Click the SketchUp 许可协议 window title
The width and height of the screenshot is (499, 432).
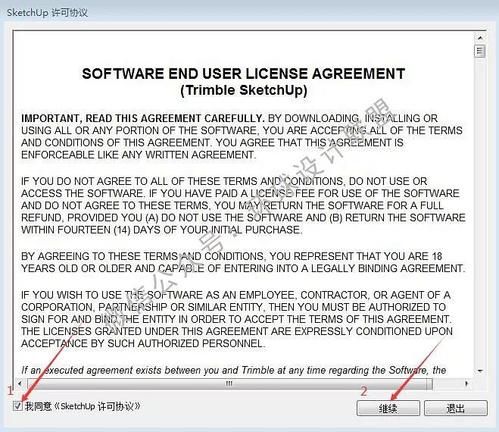(47, 13)
